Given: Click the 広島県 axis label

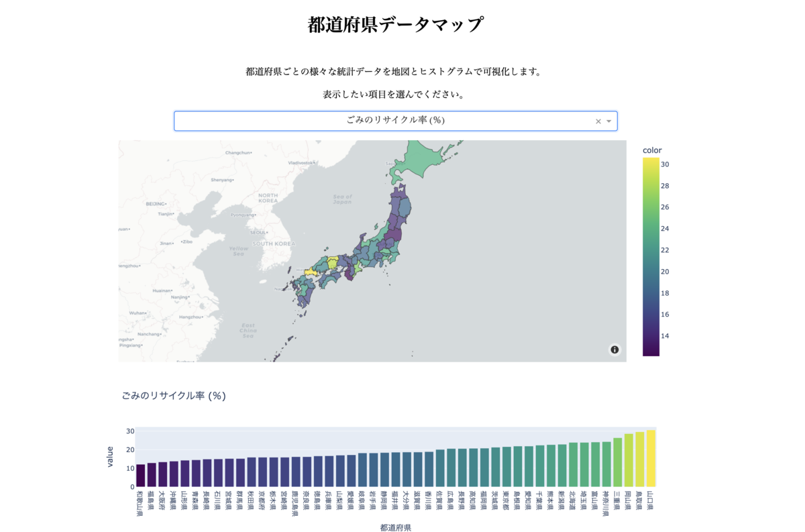Looking at the screenshot, I should [x=451, y=500].
